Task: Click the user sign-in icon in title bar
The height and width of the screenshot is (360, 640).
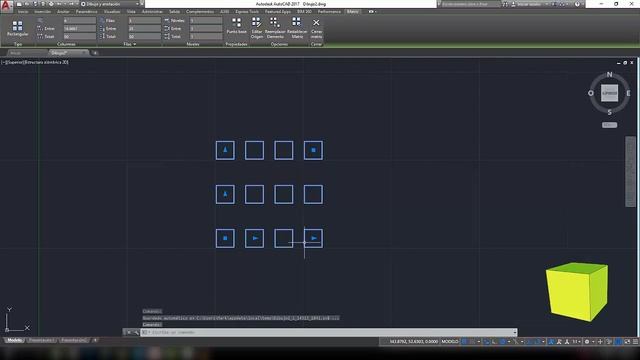Action: coord(513,4)
